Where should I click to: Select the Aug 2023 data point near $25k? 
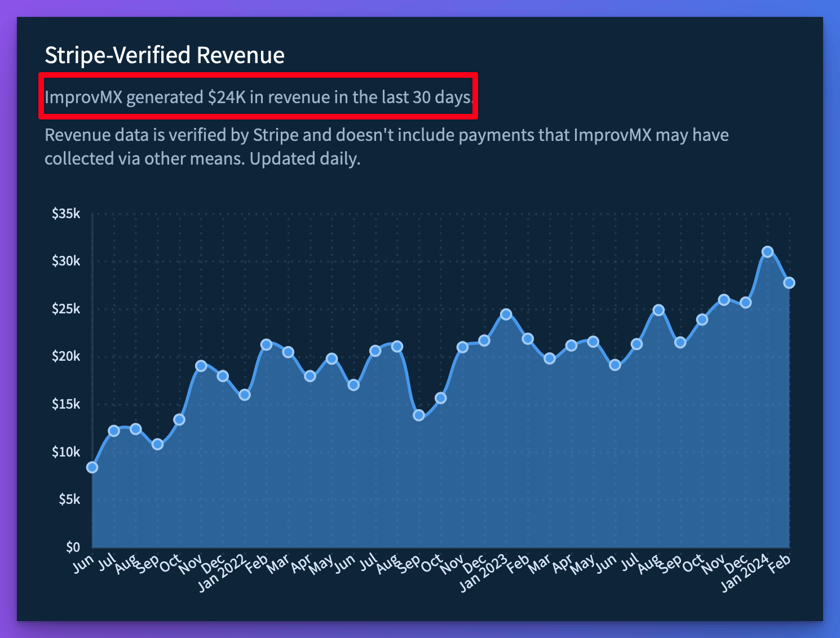click(x=658, y=310)
